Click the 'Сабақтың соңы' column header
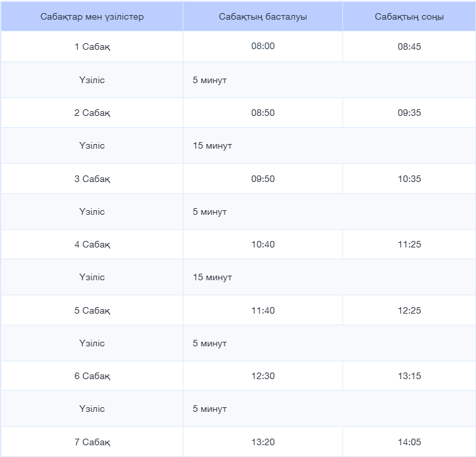The image size is (476, 457). [x=409, y=16]
